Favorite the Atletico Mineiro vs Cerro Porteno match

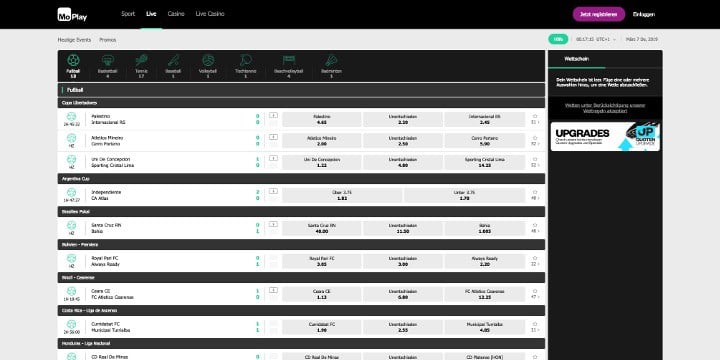coord(535,138)
